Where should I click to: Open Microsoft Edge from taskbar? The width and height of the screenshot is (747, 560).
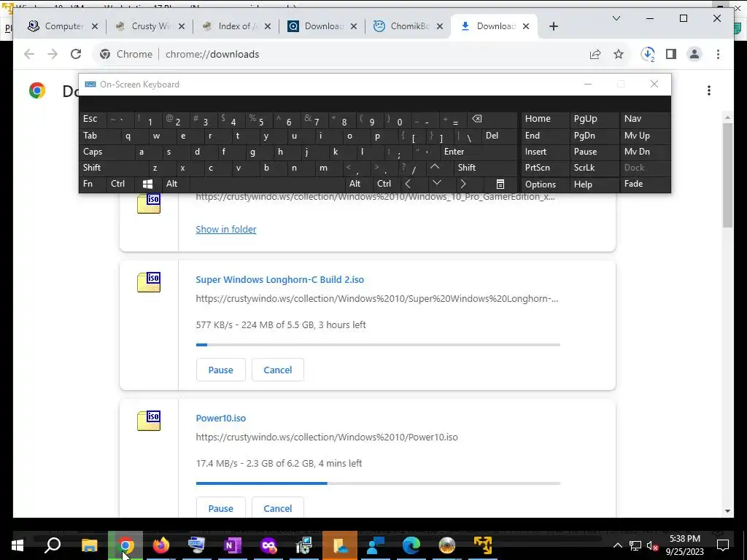click(x=411, y=545)
